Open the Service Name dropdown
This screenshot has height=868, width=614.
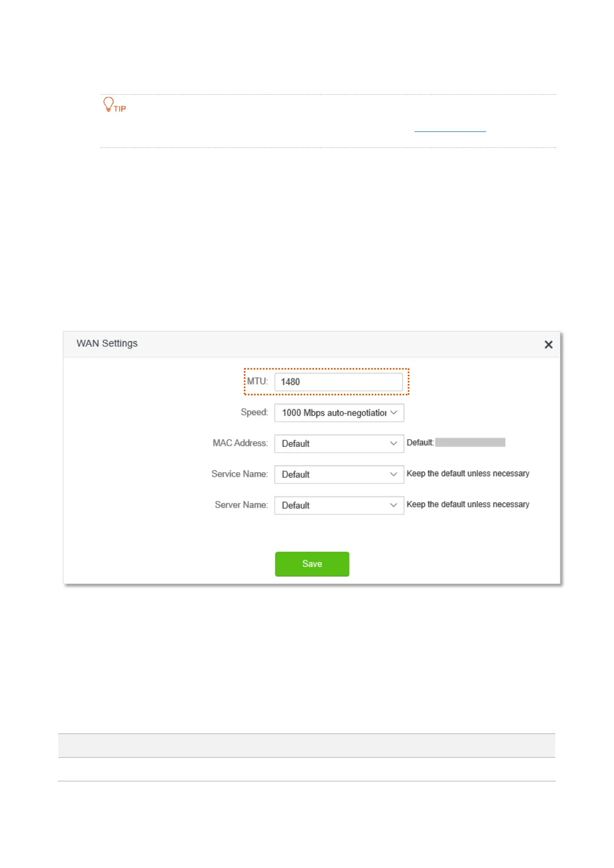[x=339, y=475]
